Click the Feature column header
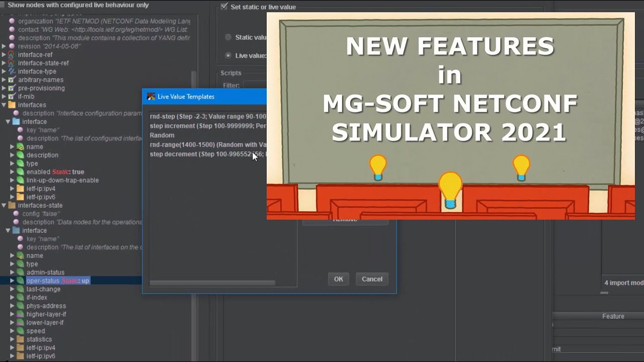The width and height of the screenshot is (644, 362). point(613,316)
